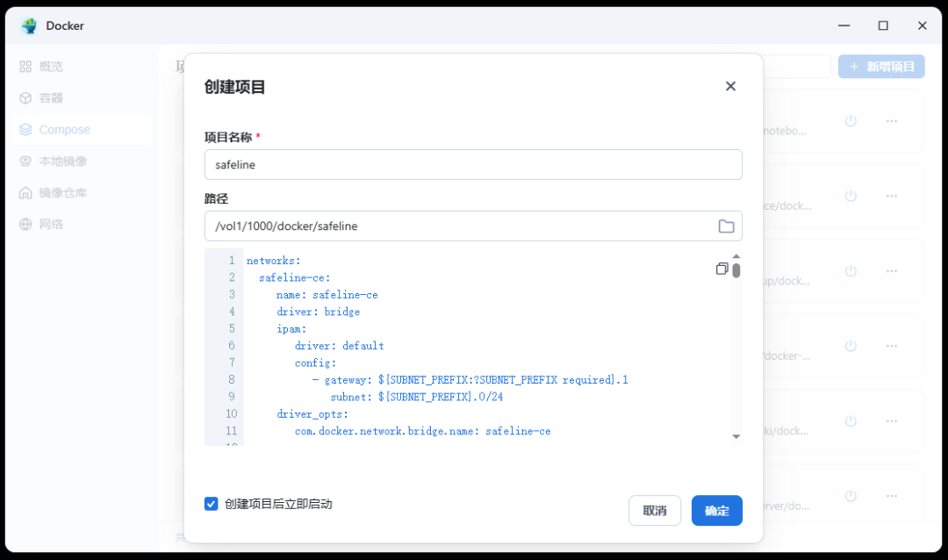This screenshot has width=948, height=560.
Task: Click the subnet line in the editor
Action: coord(417,397)
